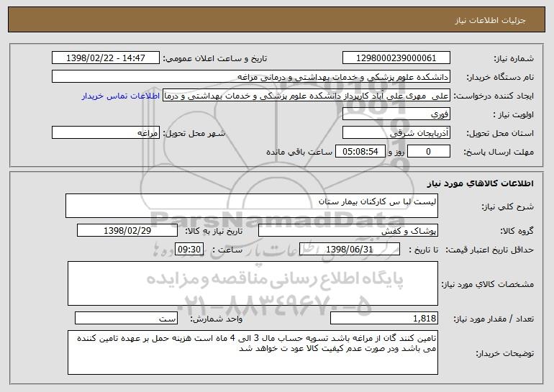Click the empty goods specification text area

coord(253,283)
